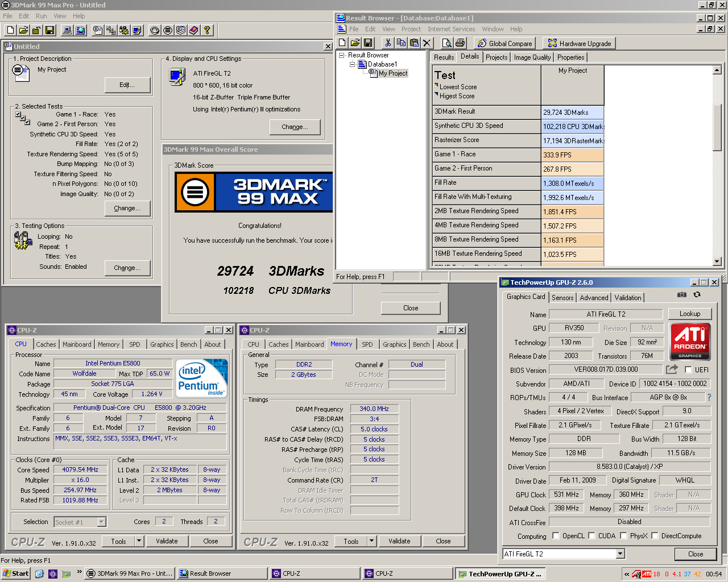Click the BIOS Version field in GPU-Z
The height and width of the screenshot is (582, 728).
coord(606,369)
